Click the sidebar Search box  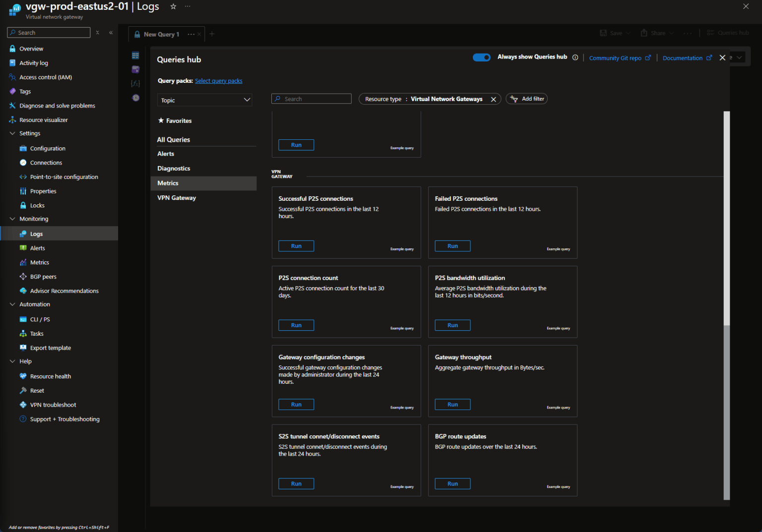coord(49,33)
